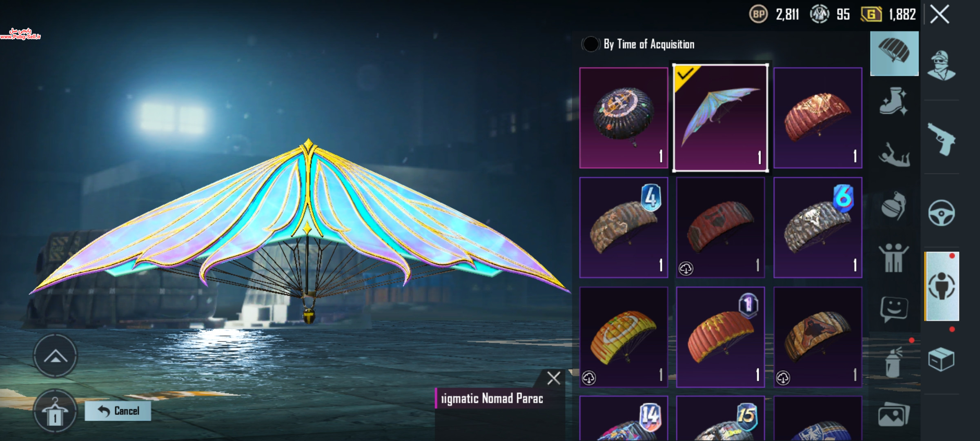The height and width of the screenshot is (441, 980).
Task: Open the emoji chat bubble category
Action: point(894,309)
